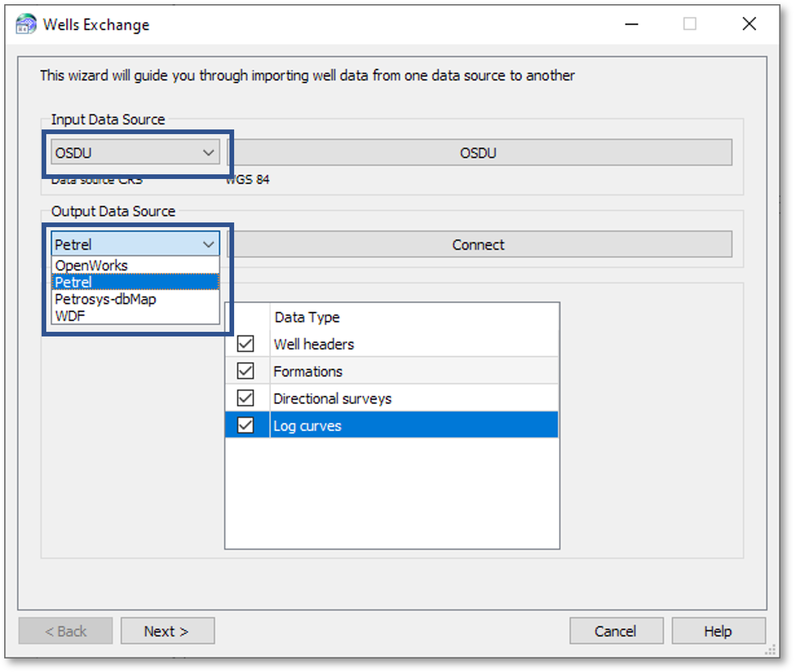The height and width of the screenshot is (672, 794).
Task: Toggle the Directional surveys checkbox
Action: [245, 398]
